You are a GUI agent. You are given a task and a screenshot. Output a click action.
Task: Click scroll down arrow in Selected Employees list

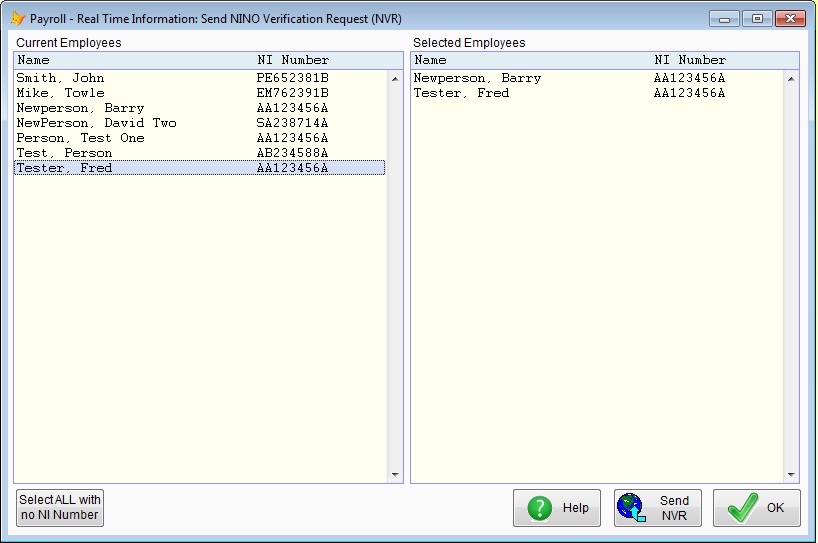pos(791,475)
